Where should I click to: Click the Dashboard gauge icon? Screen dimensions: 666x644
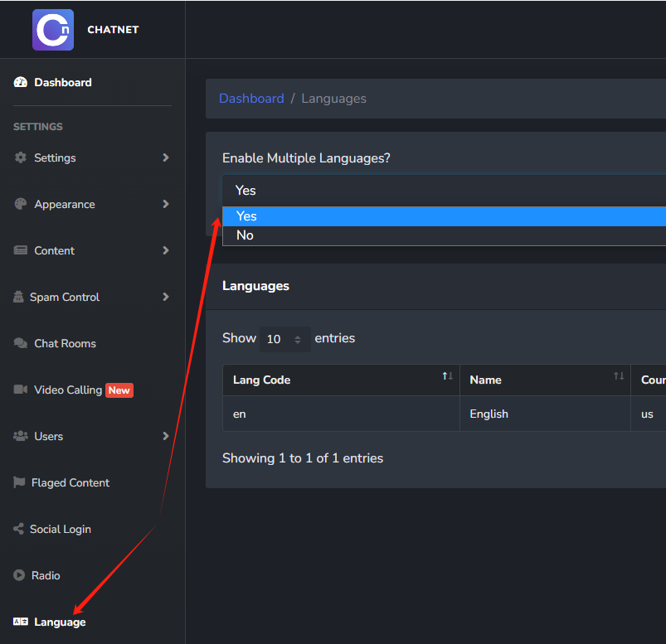(x=21, y=82)
